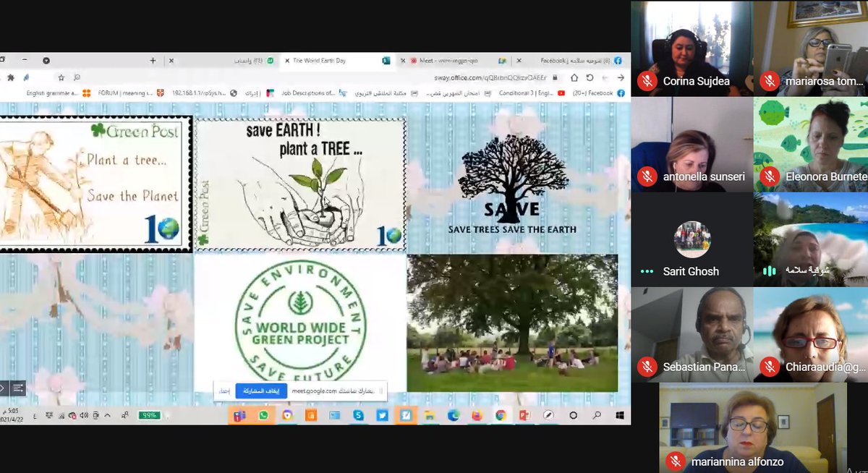This screenshot has width=868, height=473.
Task: Open Twitter app in the taskbar
Action: [382, 415]
